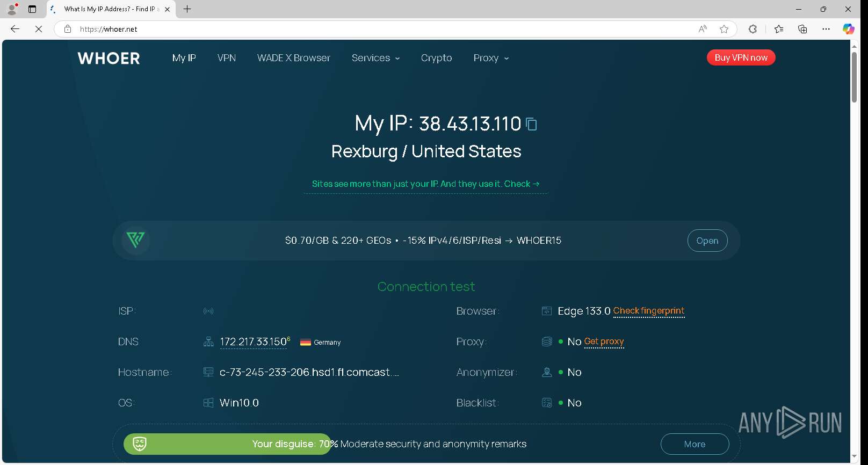Click the disguise 70% progress bar

pos(228,444)
